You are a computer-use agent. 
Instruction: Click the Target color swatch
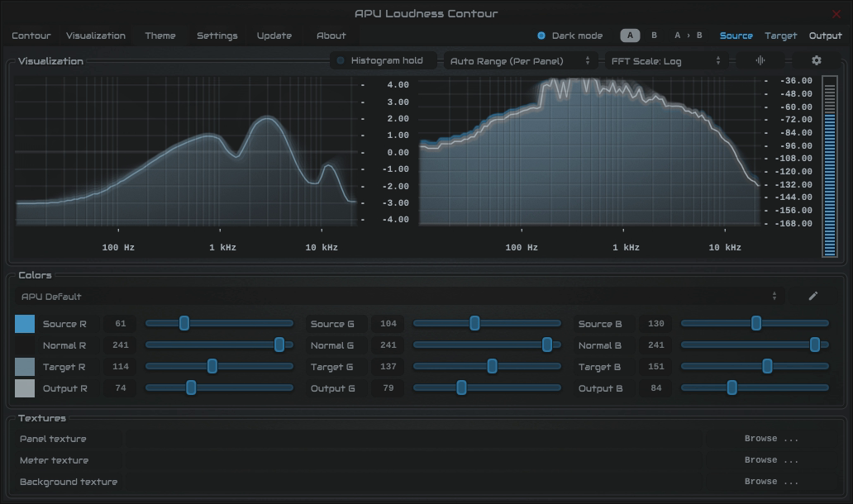pyautogui.click(x=25, y=367)
